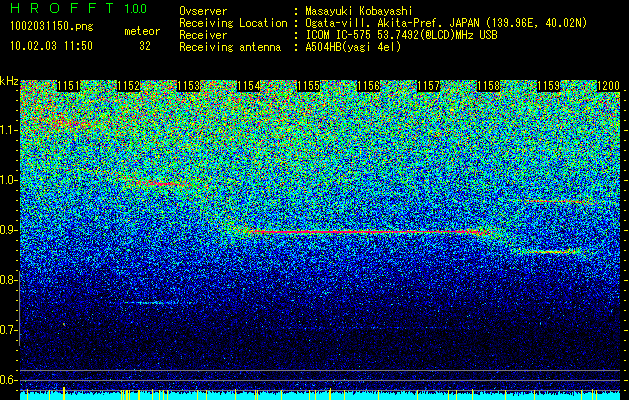This screenshot has width=629, height=400.
Task: Click the 1156 time marker
Action: coord(369,86)
